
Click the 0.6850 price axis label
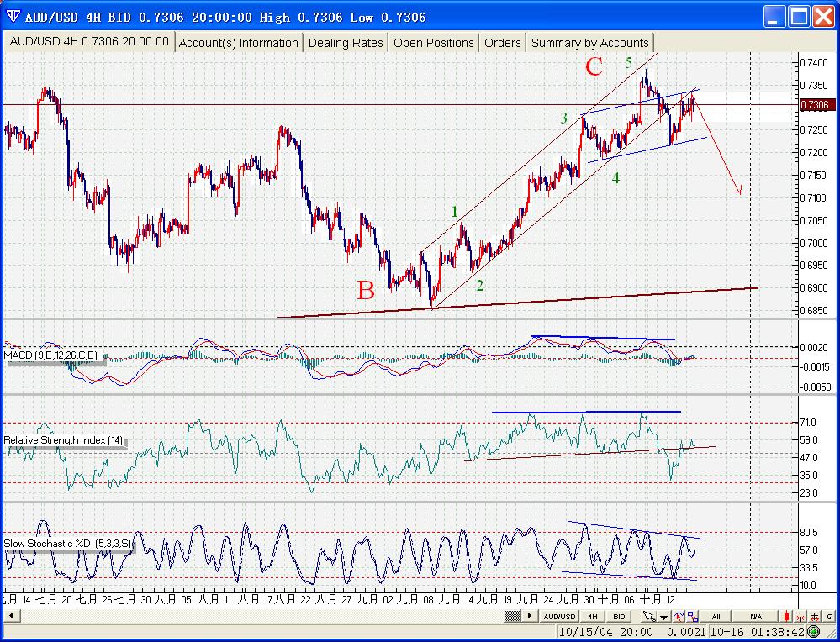(x=816, y=311)
